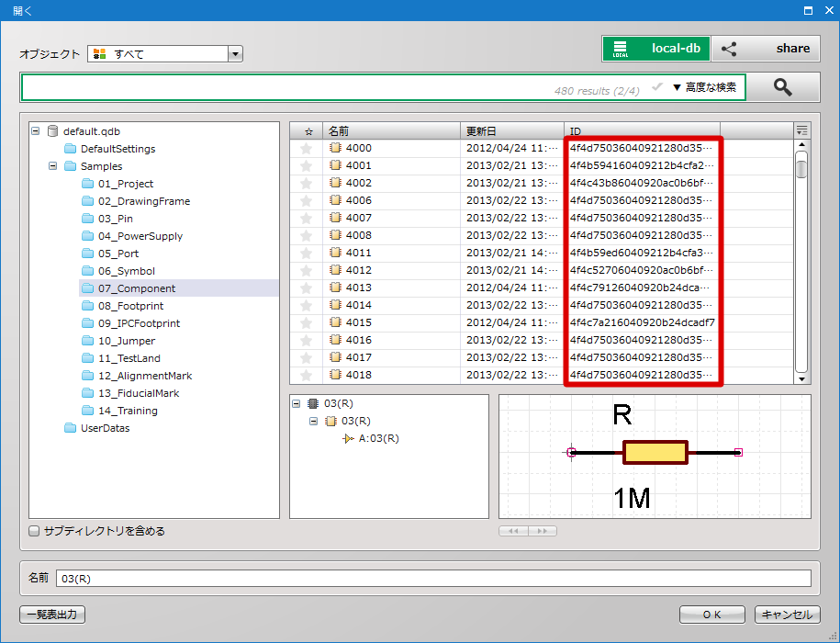Focus the 名前 input field
This screenshot has width=840, height=643.
pos(433,578)
